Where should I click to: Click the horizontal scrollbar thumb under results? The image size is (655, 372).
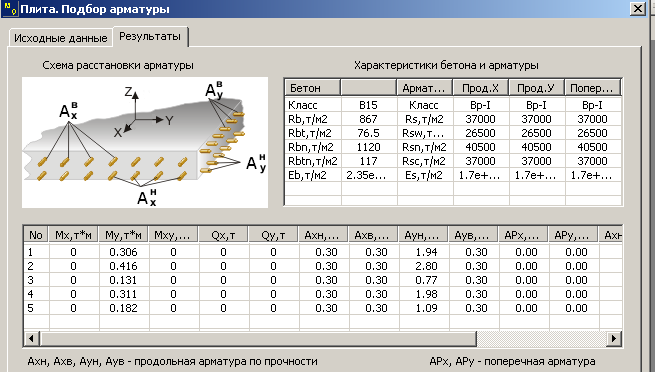click(258, 338)
